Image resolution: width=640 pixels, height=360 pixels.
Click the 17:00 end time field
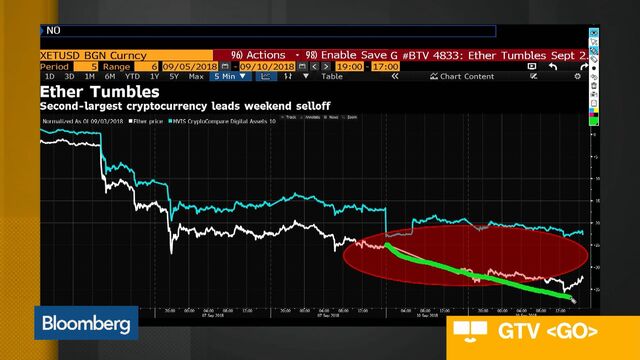coord(385,67)
